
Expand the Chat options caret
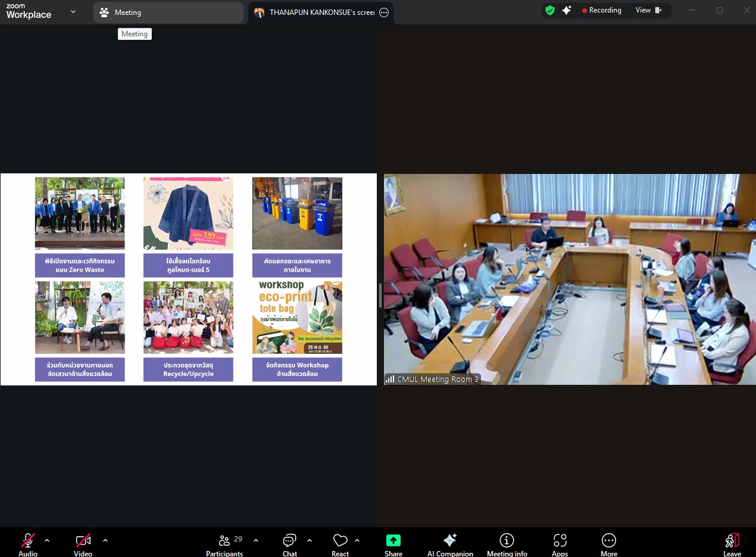click(310, 540)
